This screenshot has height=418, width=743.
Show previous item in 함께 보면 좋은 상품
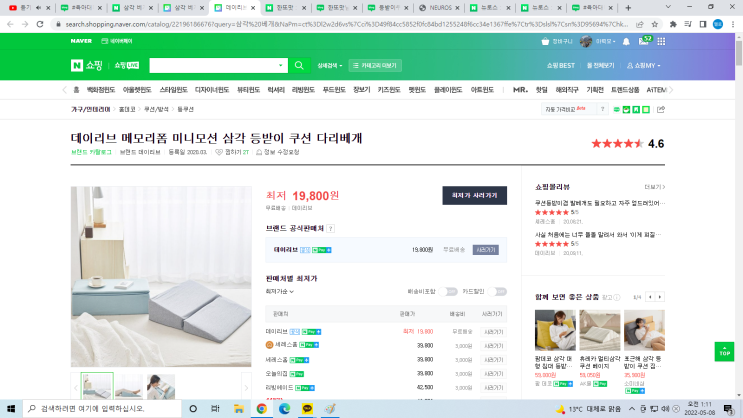650,297
